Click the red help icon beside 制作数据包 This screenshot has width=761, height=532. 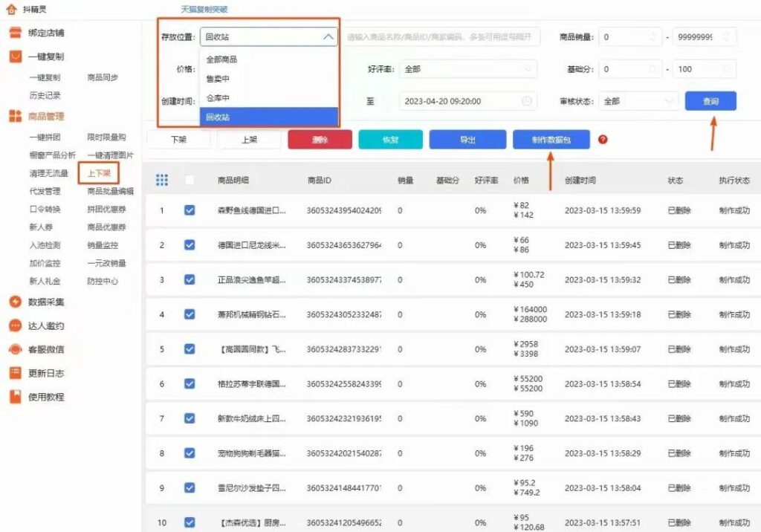tap(600, 140)
